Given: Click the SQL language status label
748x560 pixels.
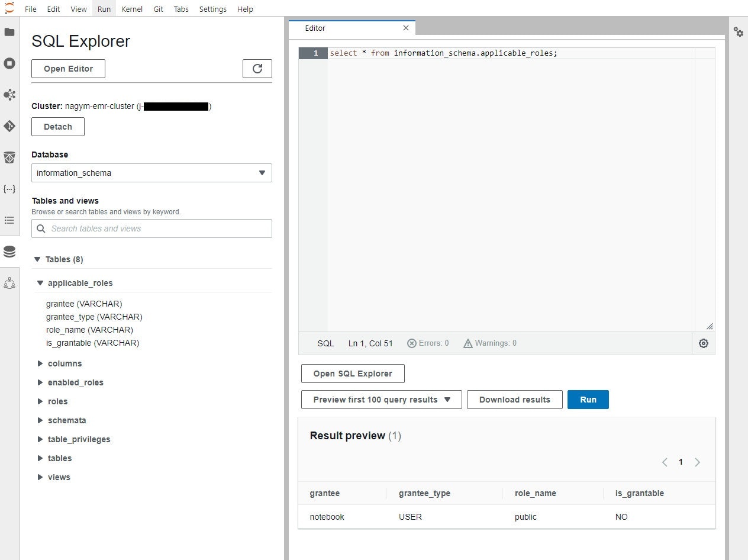Looking at the screenshot, I should pyautogui.click(x=325, y=343).
